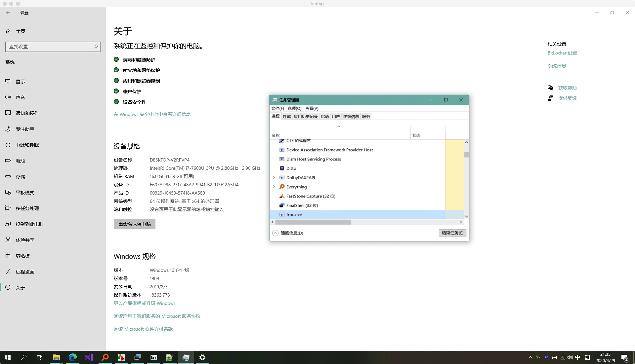Open File Explorer from the taskbar

(57, 357)
